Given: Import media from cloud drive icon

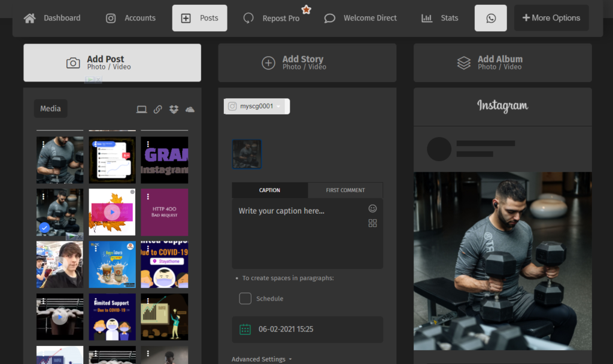Looking at the screenshot, I should point(190,110).
